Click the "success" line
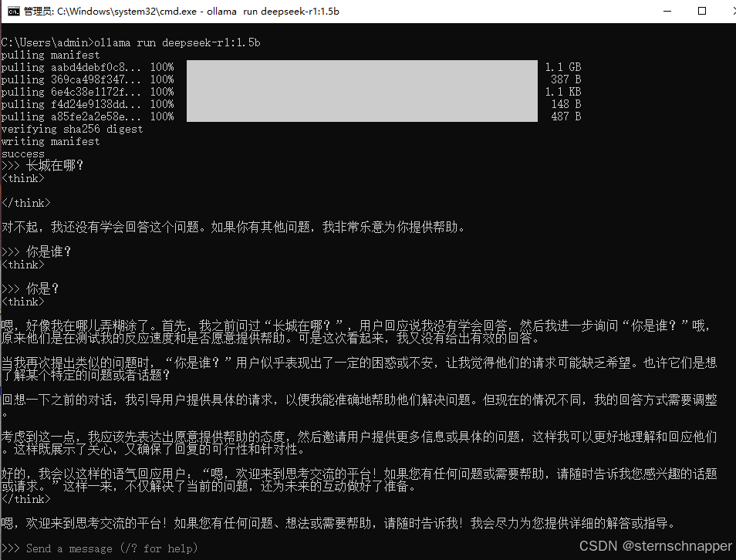 (x=22, y=153)
